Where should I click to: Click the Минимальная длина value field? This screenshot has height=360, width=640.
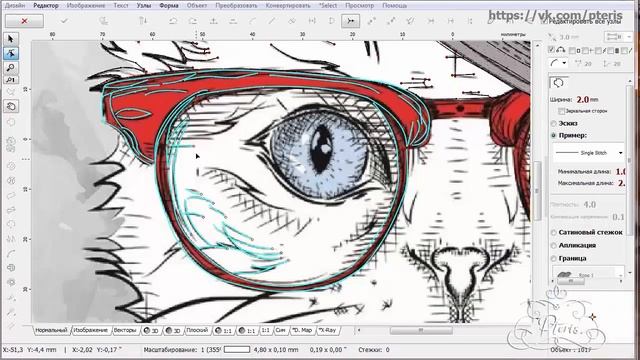point(620,171)
